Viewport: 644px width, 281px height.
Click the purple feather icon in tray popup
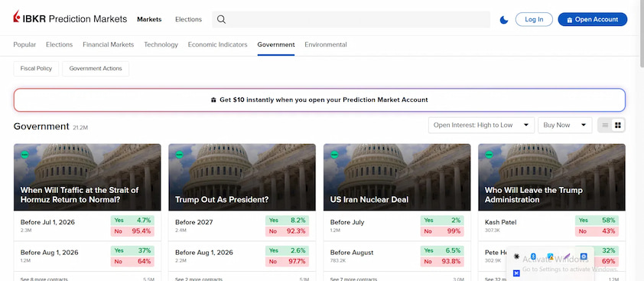567,256
